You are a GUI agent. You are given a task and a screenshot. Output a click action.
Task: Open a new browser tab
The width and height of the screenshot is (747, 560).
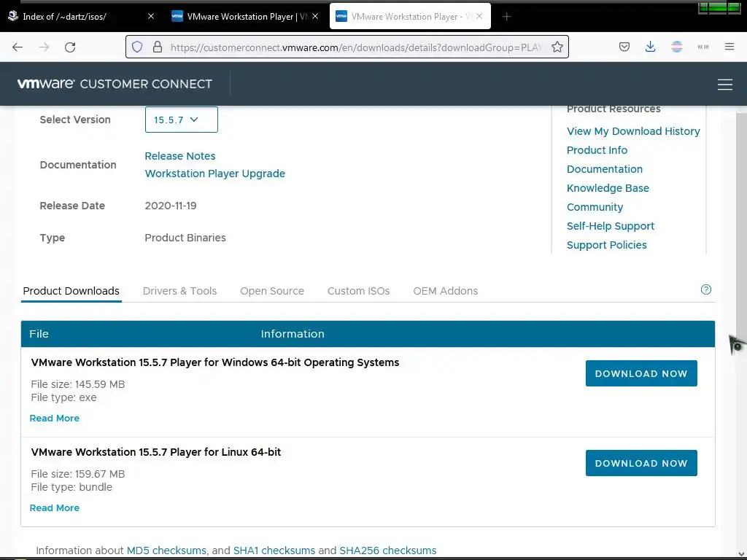coord(506,17)
